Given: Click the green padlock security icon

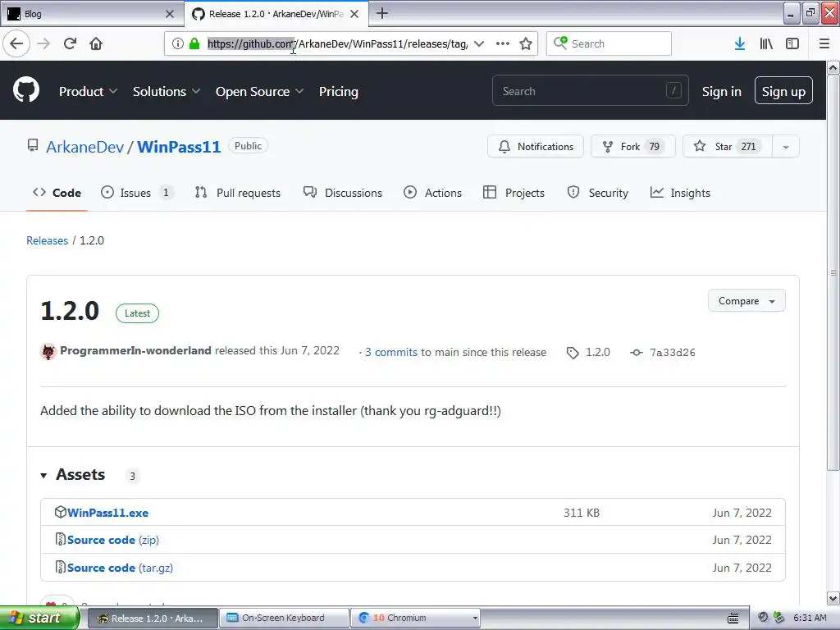Looking at the screenshot, I should 194,44.
